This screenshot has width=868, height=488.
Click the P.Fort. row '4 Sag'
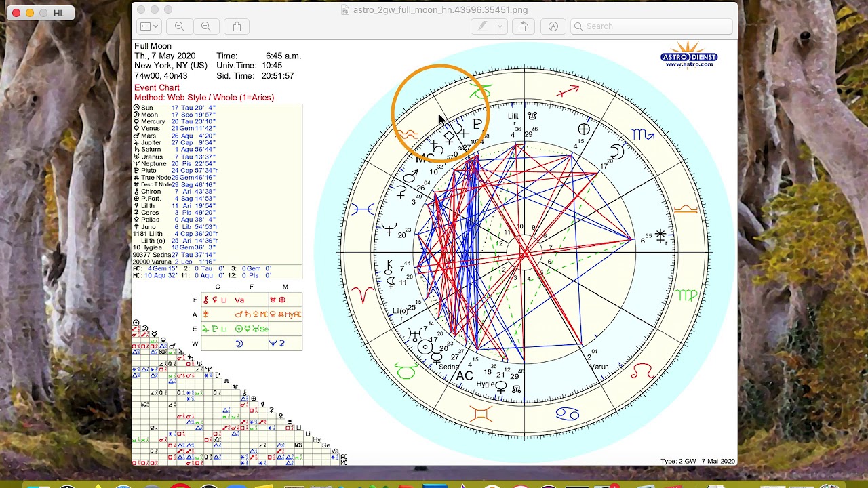(x=174, y=199)
